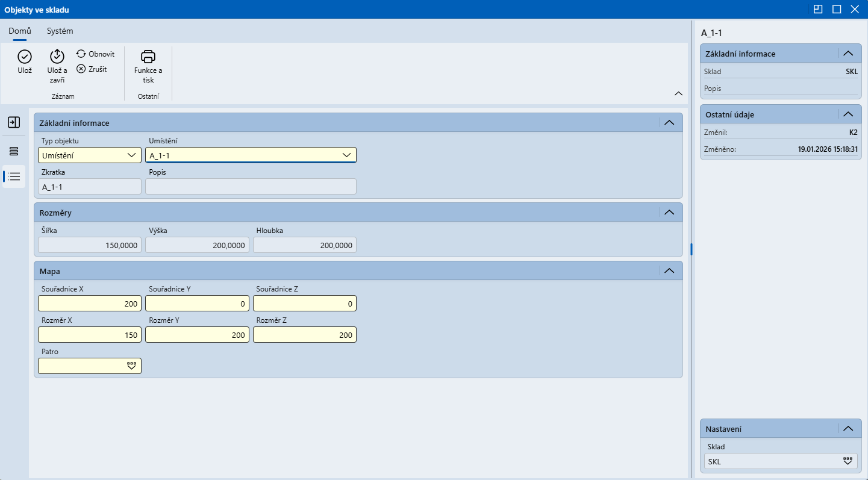Click the Ostatní ribbon group label

click(x=148, y=96)
